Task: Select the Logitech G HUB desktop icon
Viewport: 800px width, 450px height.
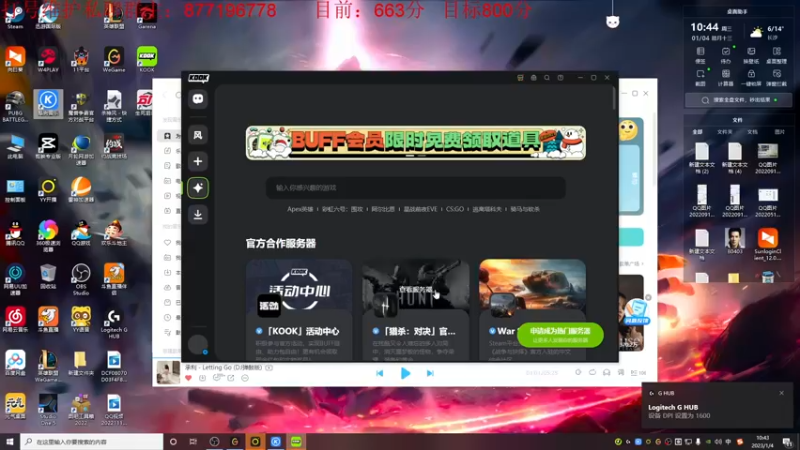Action: pos(114,324)
